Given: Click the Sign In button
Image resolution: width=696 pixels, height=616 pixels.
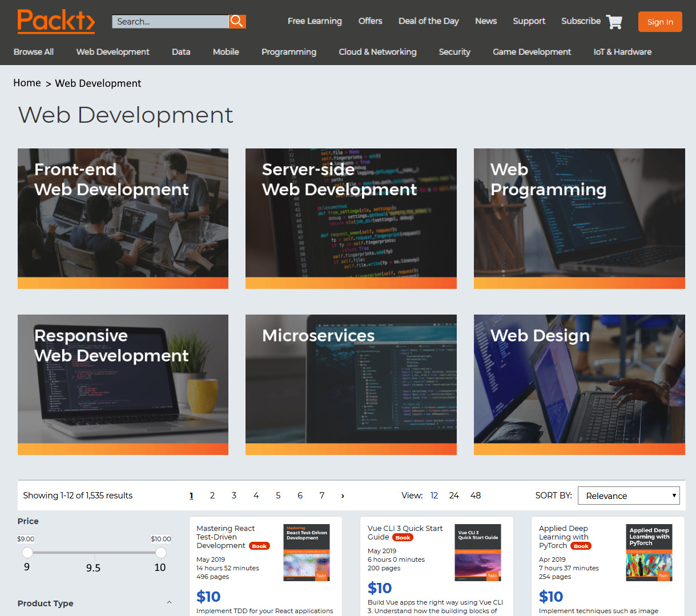Looking at the screenshot, I should coord(660,22).
